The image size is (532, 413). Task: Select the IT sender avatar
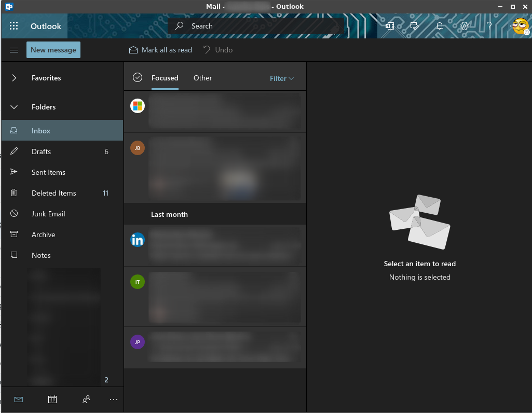tap(138, 282)
